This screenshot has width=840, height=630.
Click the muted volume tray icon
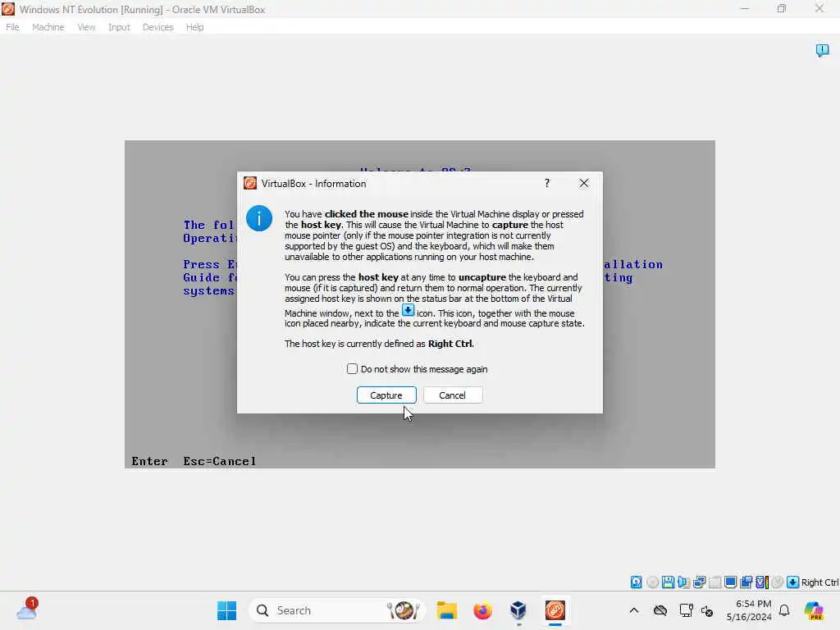707,610
